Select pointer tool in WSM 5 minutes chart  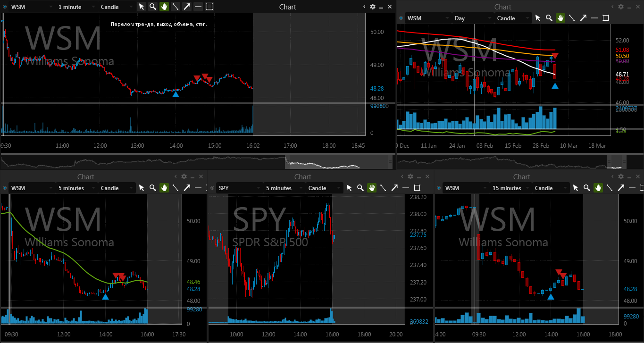tap(142, 188)
